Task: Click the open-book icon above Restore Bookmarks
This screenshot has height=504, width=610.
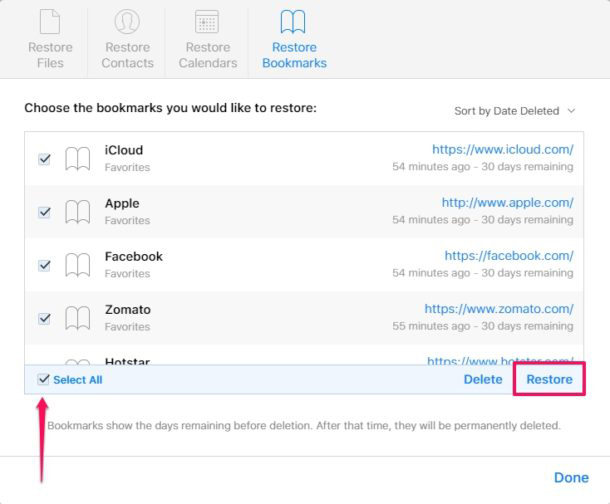Action: click(293, 22)
